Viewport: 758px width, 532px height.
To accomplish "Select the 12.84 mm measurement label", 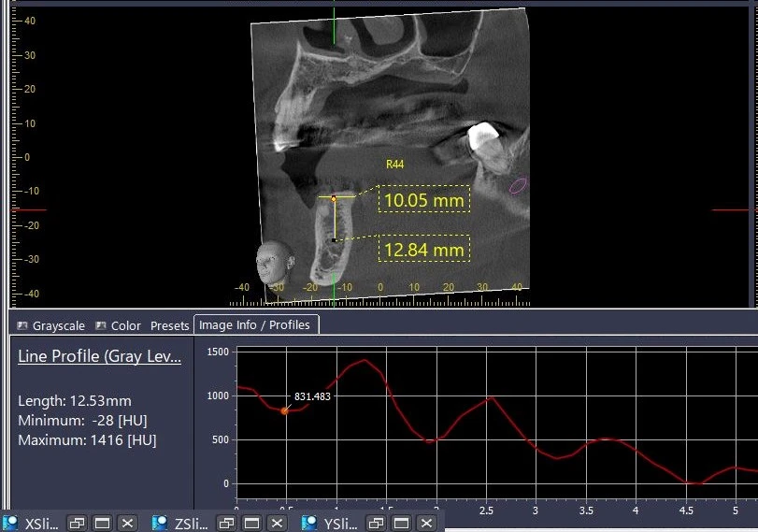I will (x=423, y=249).
